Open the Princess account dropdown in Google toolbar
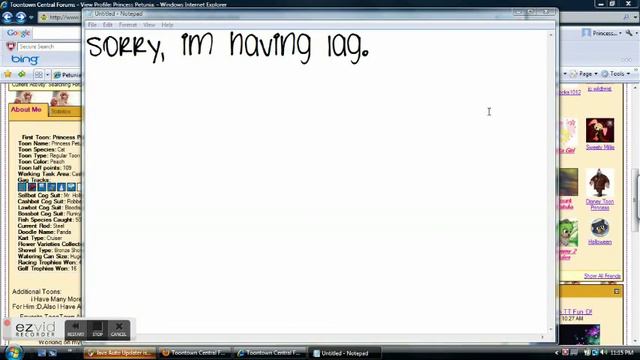The image size is (640, 360). [602, 33]
